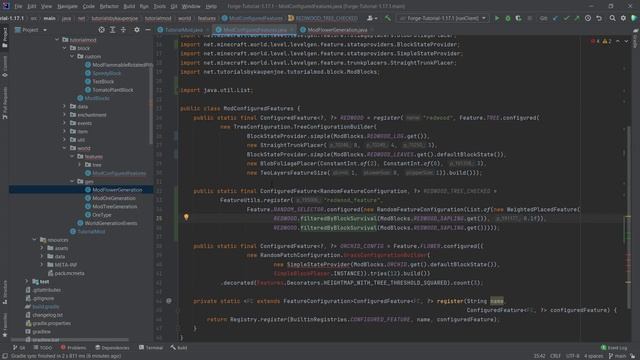
Task: Toggle tool window quick access in status bar
Action: [5, 356]
